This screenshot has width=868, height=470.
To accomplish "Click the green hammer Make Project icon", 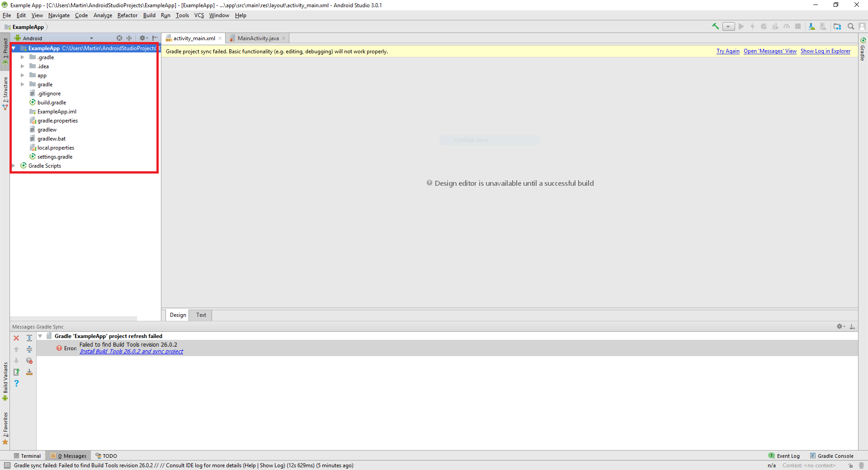I will point(716,27).
